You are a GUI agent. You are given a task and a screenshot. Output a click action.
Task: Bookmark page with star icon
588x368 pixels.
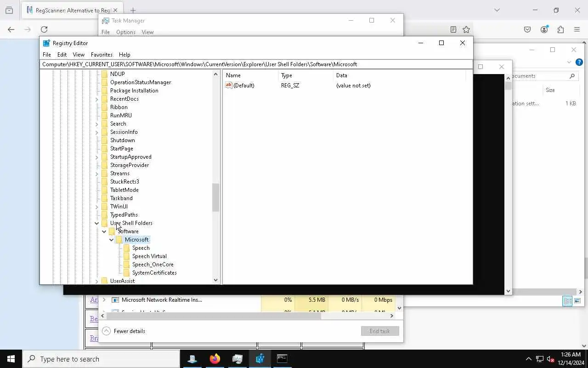click(x=466, y=29)
